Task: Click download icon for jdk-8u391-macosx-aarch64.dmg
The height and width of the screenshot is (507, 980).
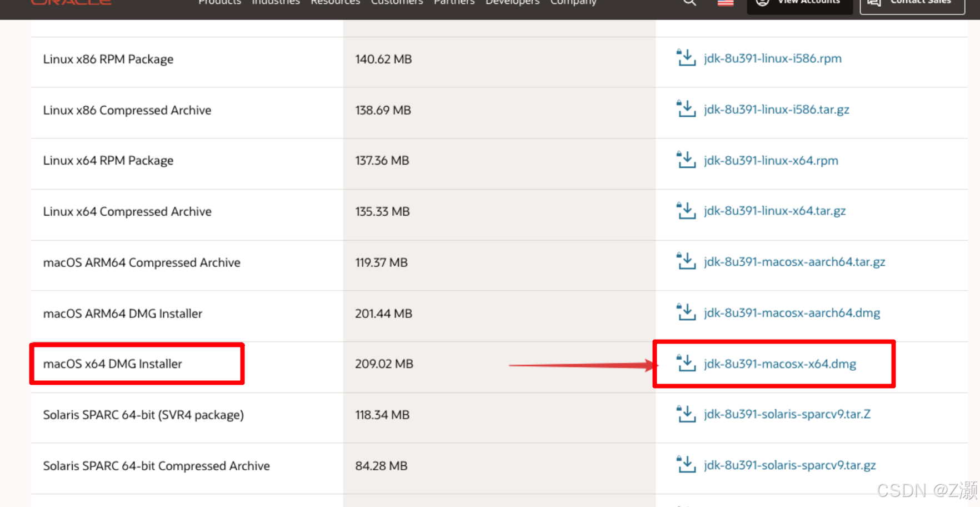Action: 686,312
